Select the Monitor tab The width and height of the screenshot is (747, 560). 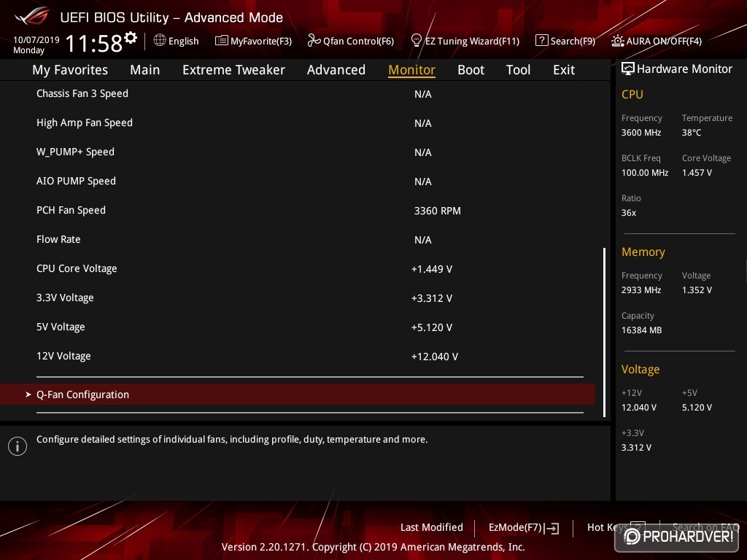[x=411, y=70]
